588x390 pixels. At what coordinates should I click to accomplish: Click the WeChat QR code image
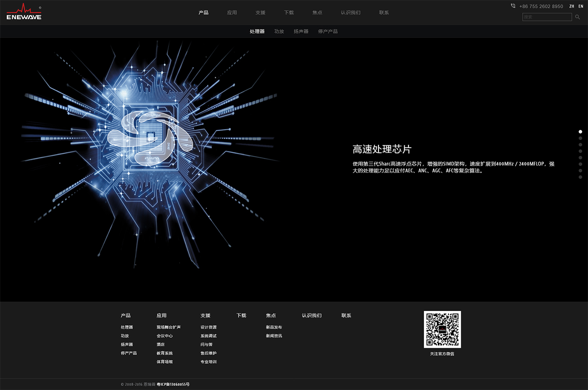click(x=442, y=329)
